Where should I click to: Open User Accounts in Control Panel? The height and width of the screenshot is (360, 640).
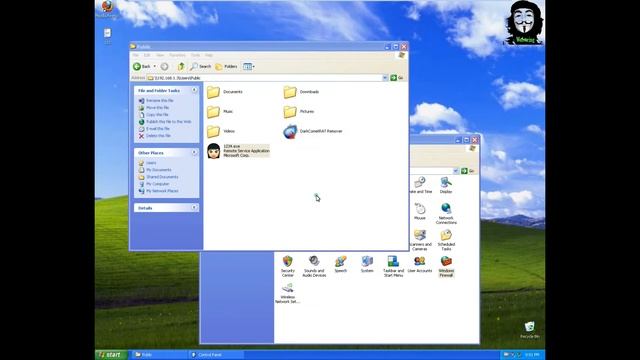pyautogui.click(x=420, y=264)
